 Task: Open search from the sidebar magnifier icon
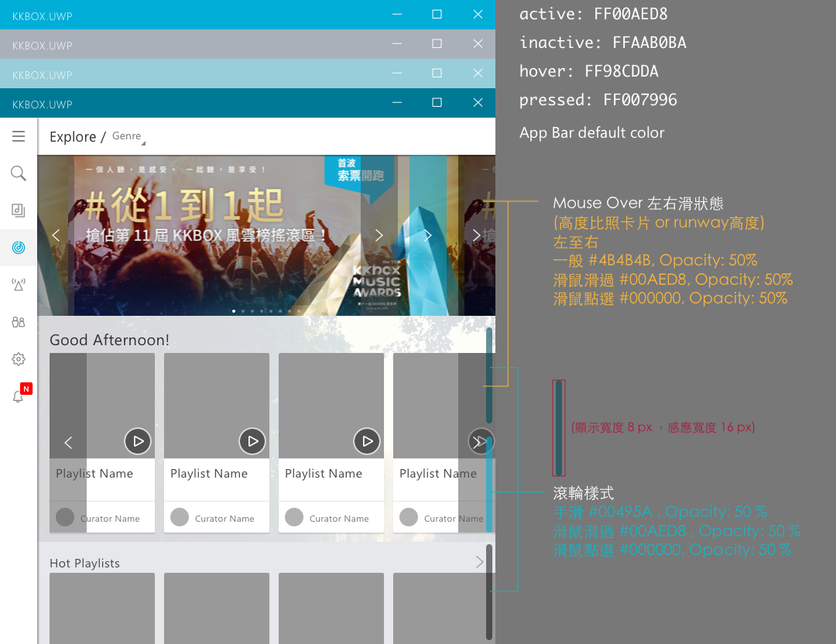pyautogui.click(x=19, y=173)
